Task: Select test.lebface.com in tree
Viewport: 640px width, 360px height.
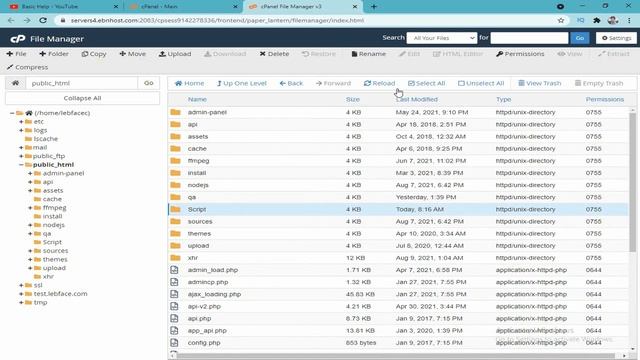Action: [60, 293]
